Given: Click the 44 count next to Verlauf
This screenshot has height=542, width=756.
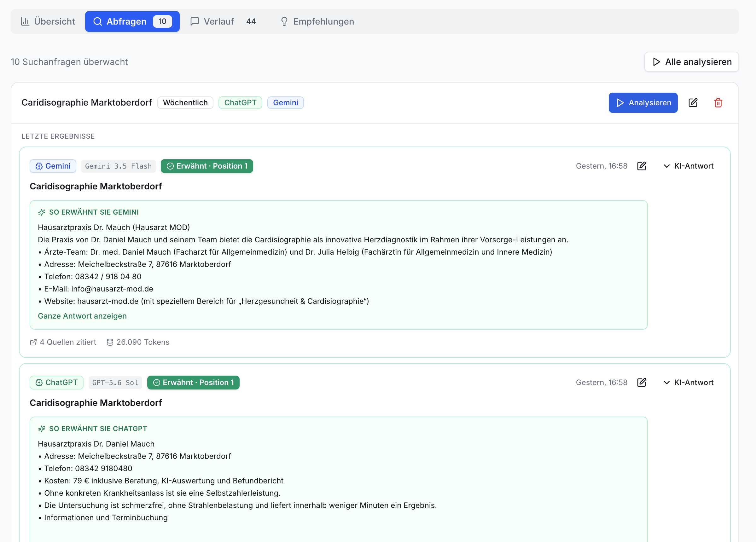Looking at the screenshot, I should click(x=251, y=22).
